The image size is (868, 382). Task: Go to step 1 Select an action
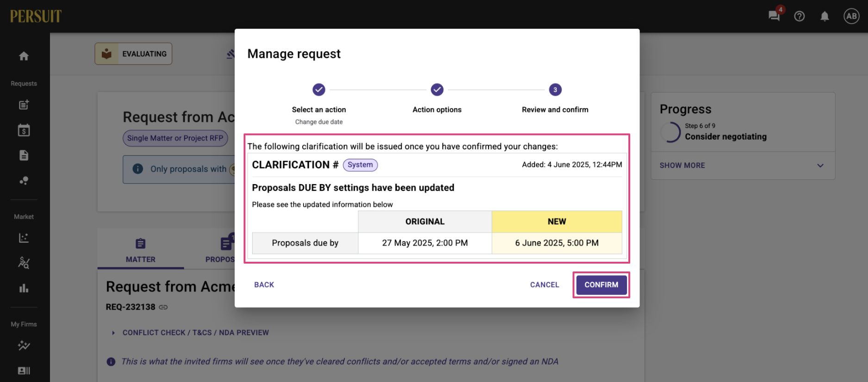(x=319, y=90)
